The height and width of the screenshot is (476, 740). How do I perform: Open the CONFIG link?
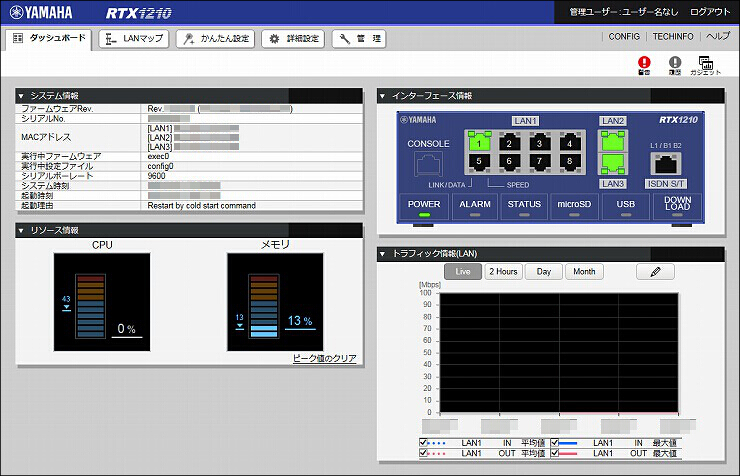pyautogui.click(x=624, y=36)
